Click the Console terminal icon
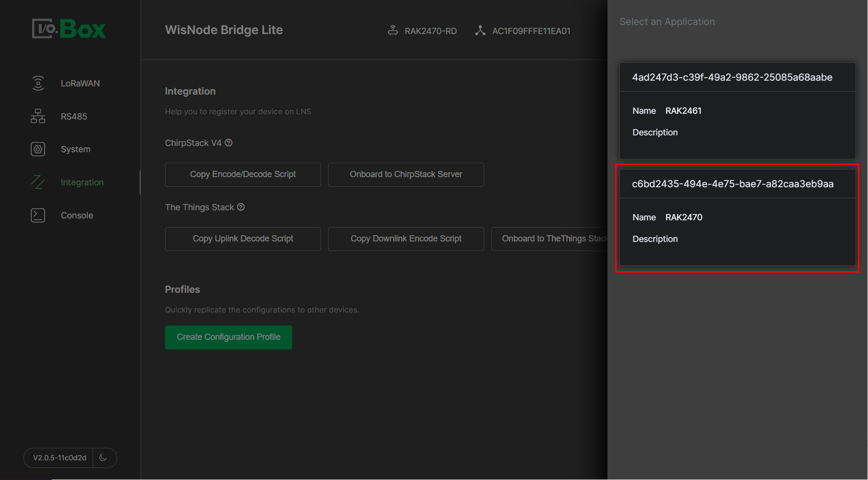This screenshot has height=480, width=868. point(38,216)
